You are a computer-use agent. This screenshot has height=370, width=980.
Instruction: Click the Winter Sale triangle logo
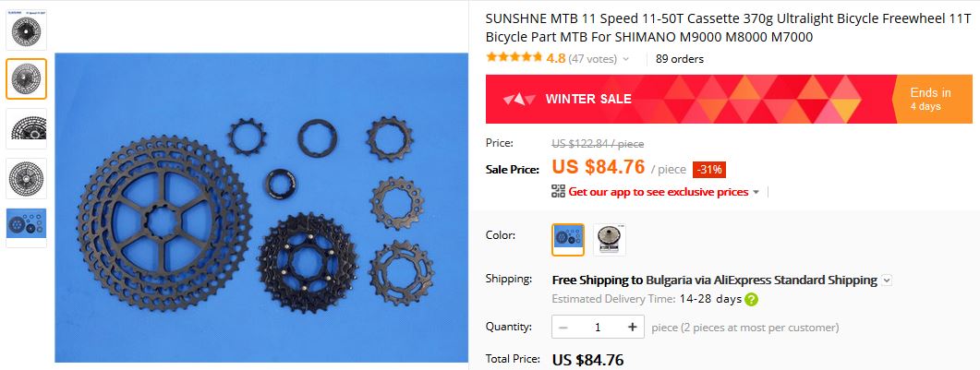point(519,100)
